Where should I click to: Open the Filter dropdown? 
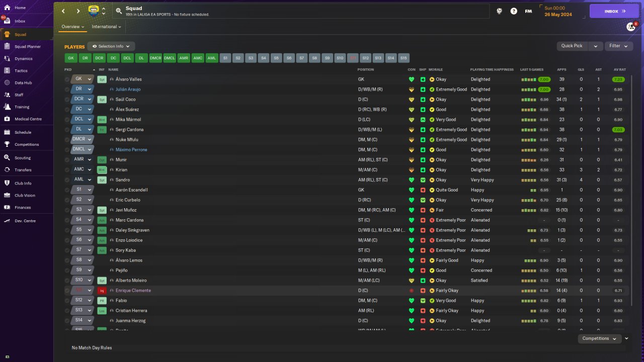point(619,46)
